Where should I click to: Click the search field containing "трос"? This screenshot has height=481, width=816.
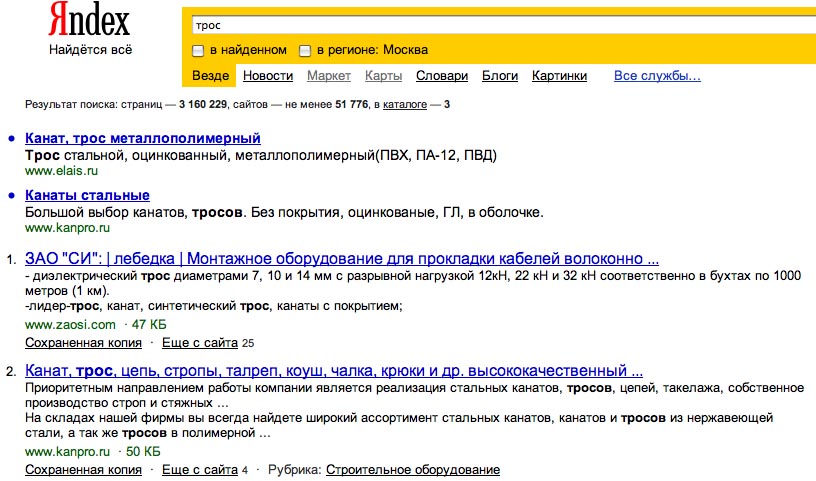[x=500, y=24]
